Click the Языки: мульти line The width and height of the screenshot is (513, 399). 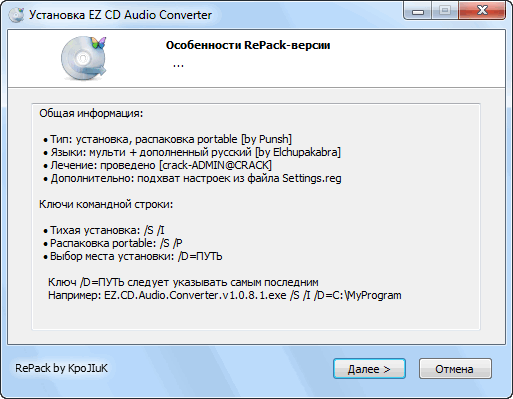click(x=192, y=152)
